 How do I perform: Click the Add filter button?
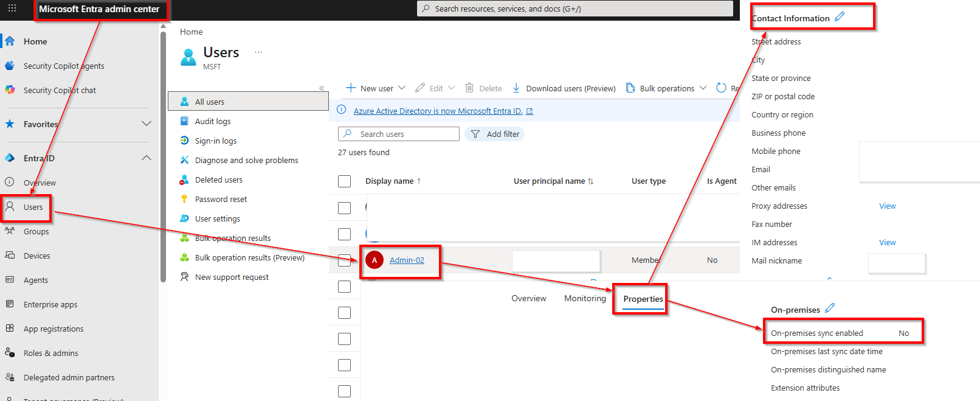coord(495,134)
